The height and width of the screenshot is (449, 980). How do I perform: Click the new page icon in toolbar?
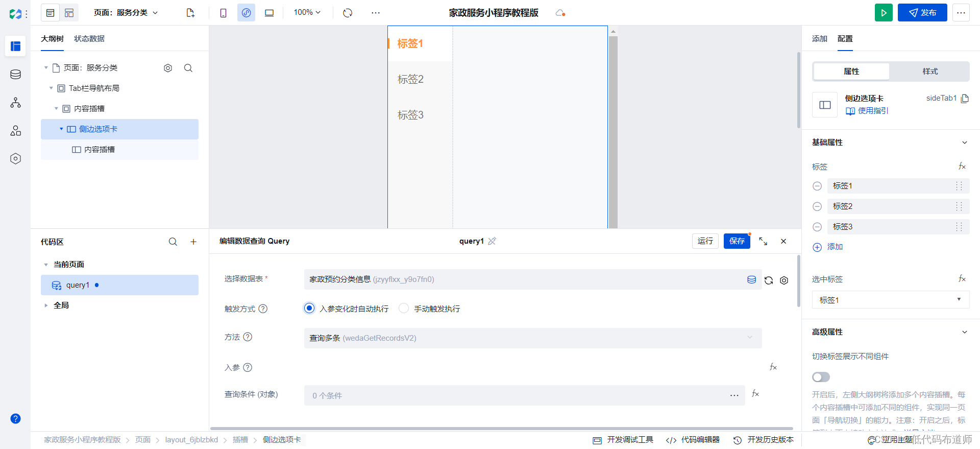click(190, 13)
